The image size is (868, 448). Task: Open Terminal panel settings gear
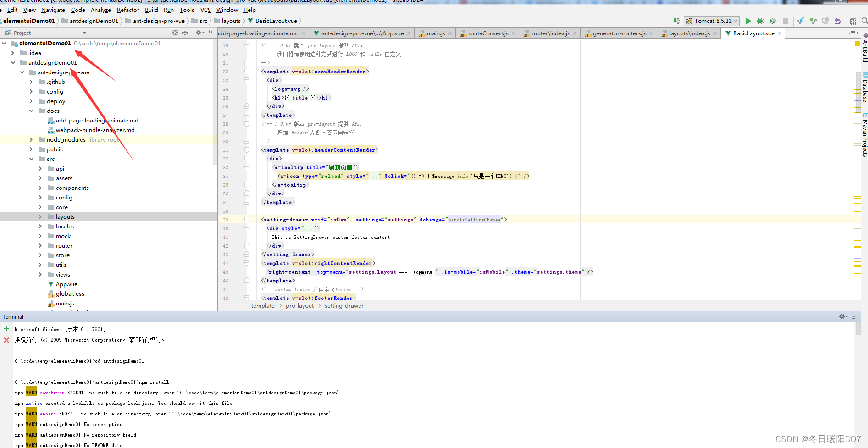pyautogui.click(x=843, y=317)
